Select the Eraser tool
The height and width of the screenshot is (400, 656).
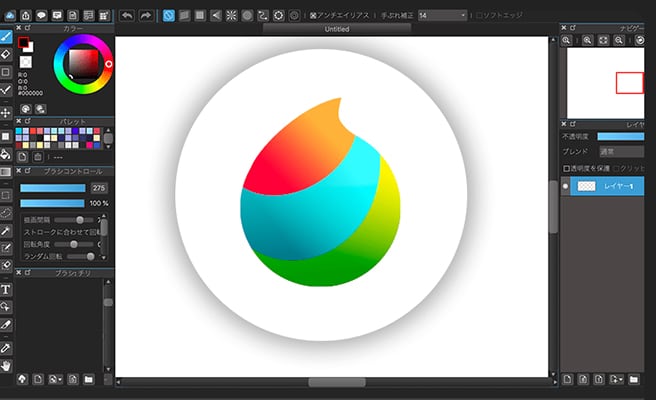(6, 54)
